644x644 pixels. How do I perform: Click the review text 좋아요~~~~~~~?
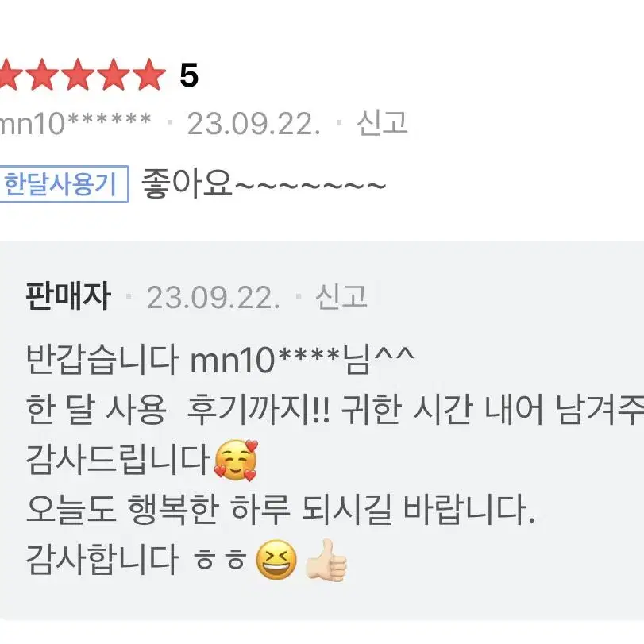pos(264,184)
